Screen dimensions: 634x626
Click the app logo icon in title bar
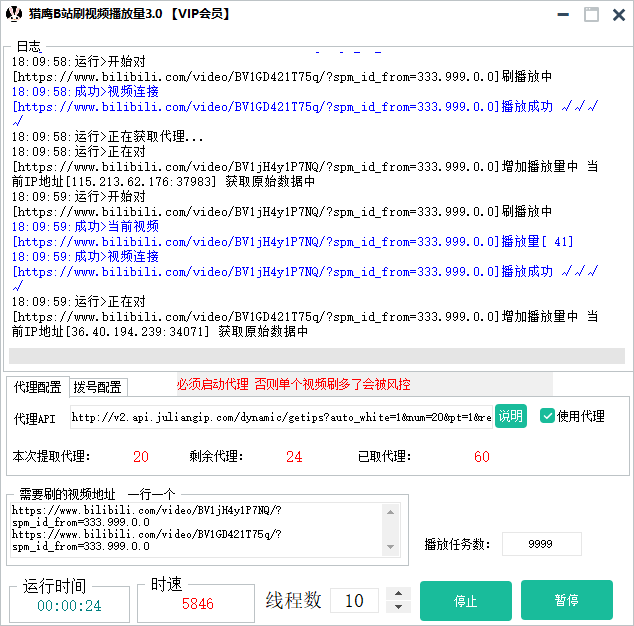(x=14, y=14)
